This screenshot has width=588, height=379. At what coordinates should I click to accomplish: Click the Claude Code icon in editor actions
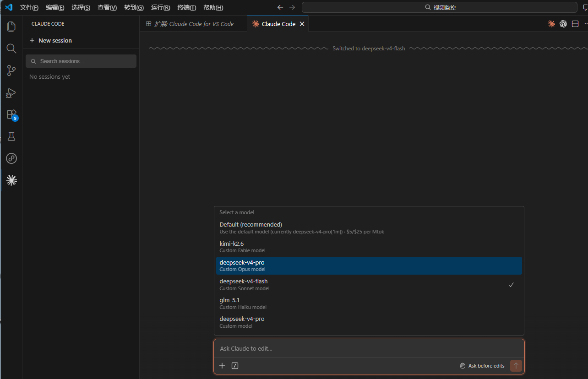pyautogui.click(x=551, y=24)
